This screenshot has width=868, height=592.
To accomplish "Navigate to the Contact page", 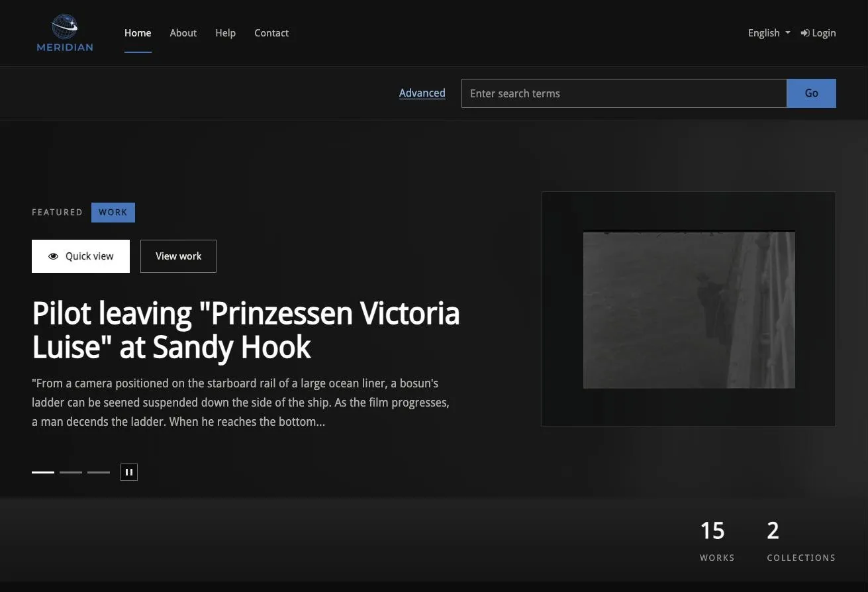I will point(271,33).
